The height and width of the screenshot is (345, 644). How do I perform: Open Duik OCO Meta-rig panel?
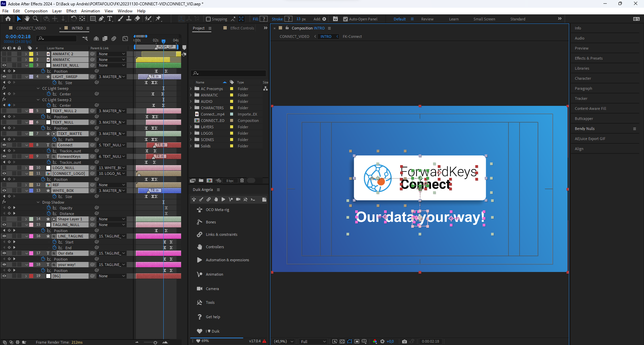point(217,210)
